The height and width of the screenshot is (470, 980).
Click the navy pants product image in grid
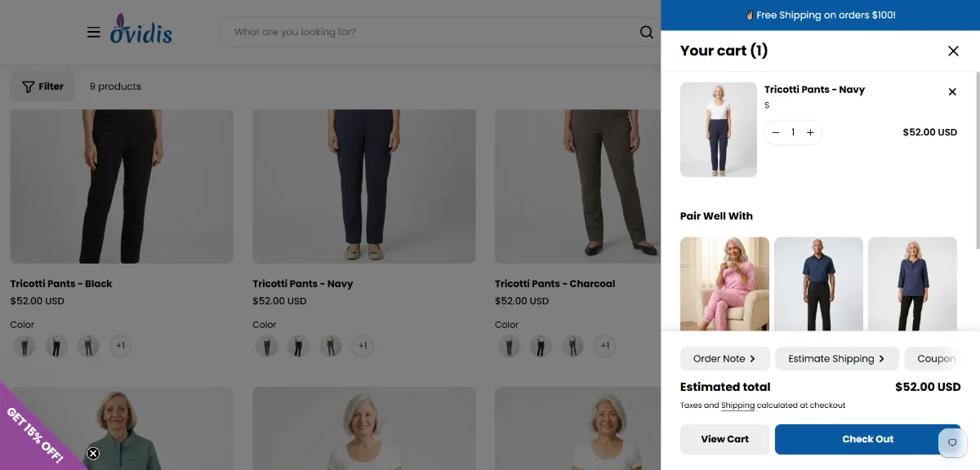[364, 186]
